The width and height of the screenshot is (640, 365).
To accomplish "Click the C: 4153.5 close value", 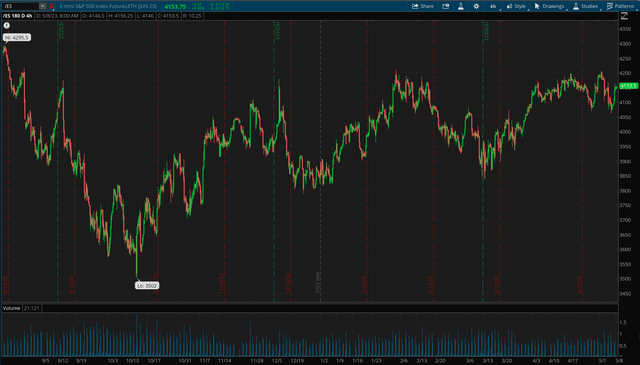I will click(168, 16).
